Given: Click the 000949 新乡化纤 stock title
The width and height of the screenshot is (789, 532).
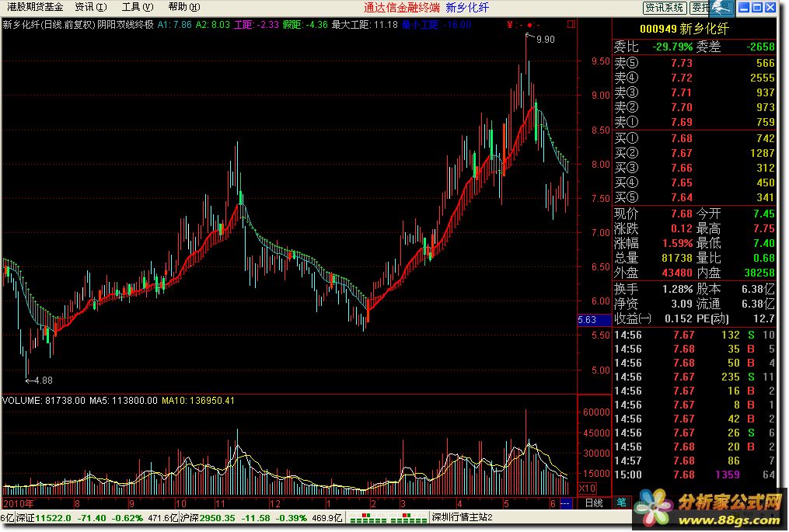Looking at the screenshot, I should point(684,30).
